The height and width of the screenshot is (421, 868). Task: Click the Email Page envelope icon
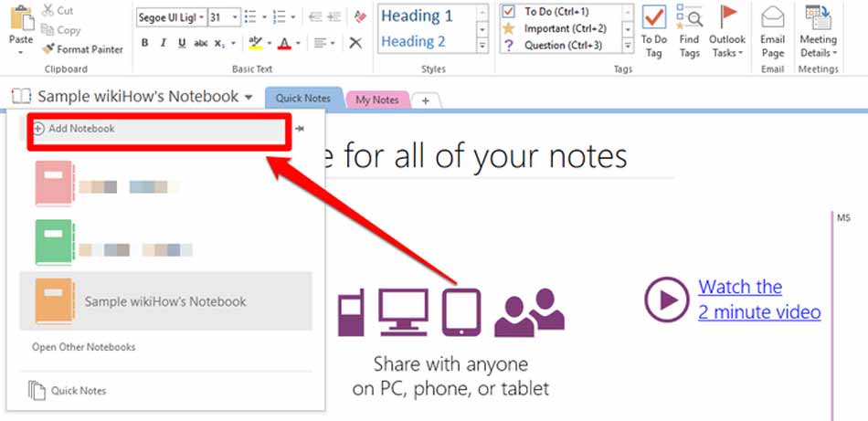click(773, 17)
